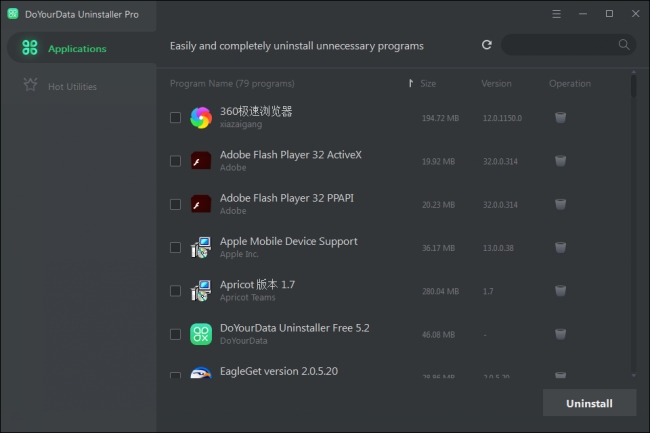
Task: Open the Applications tab
Action: point(82,48)
